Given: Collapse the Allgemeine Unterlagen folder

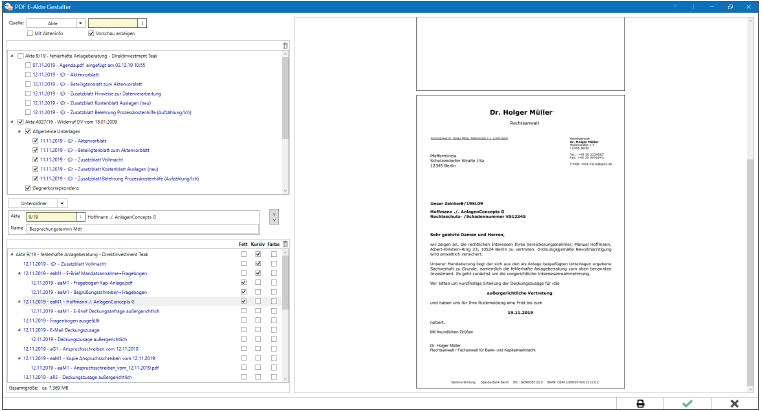Looking at the screenshot, I should [x=20, y=131].
